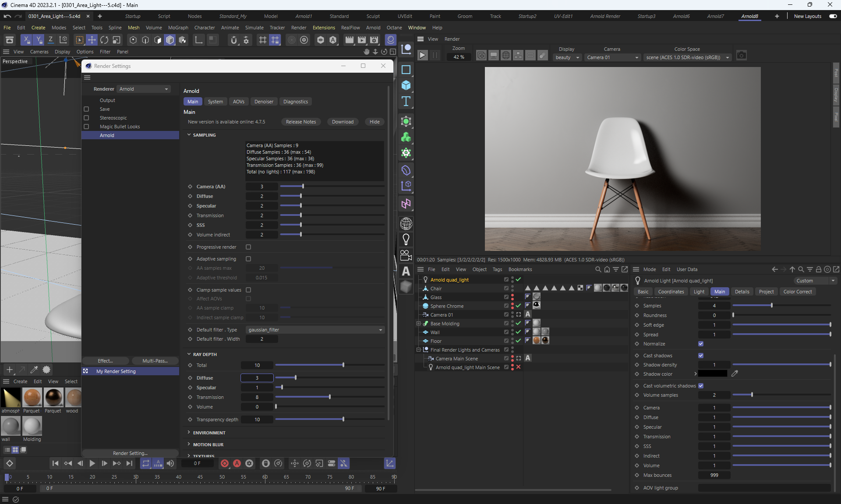The width and height of the screenshot is (841, 504).
Task: Click the Cube primitive icon in side palette
Action: pyautogui.click(x=406, y=85)
